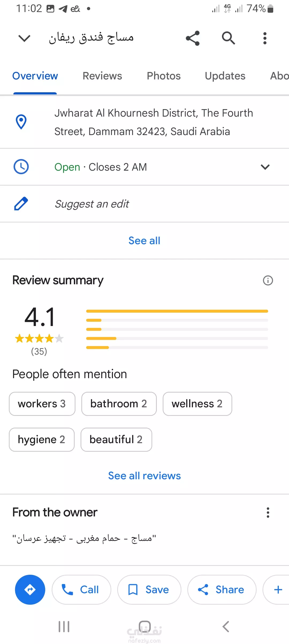The height and width of the screenshot is (644, 289).
Task: Tap the location pin icon by address
Action: 21,122
